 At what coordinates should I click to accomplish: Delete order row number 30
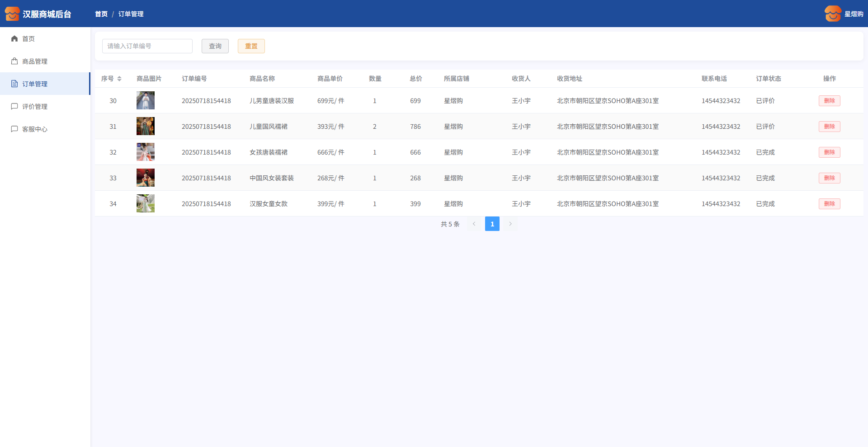(829, 101)
